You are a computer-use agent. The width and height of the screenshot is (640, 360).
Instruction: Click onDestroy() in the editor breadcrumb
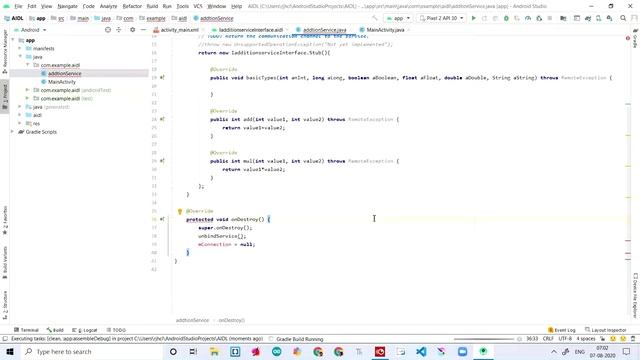coord(231,320)
